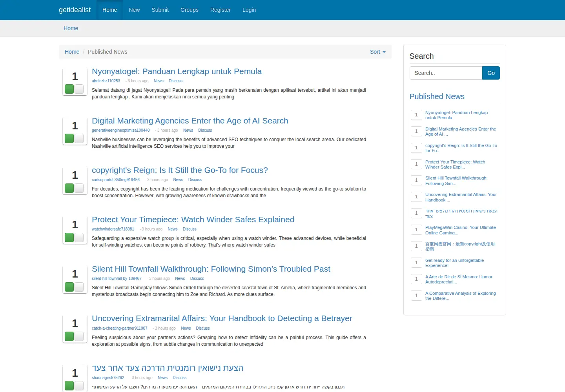Upvote the copyright's Reign post
This screenshot has width=565, height=392.
click(x=69, y=188)
